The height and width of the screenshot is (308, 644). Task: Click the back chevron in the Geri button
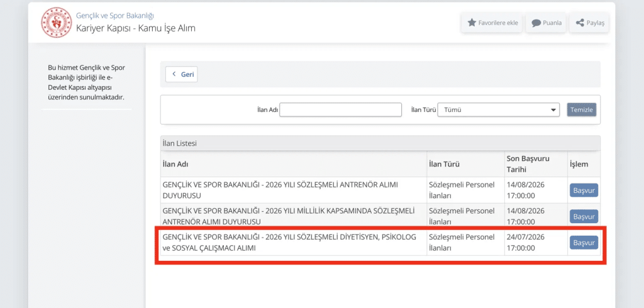tap(174, 74)
